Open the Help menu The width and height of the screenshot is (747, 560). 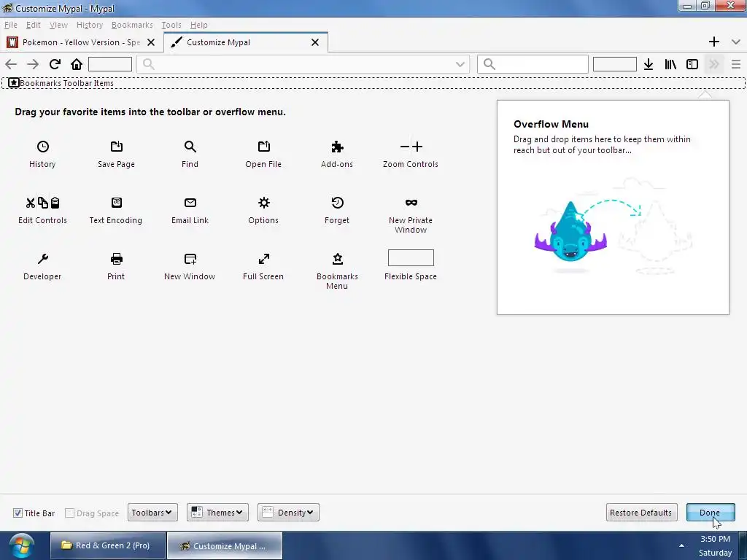tap(198, 25)
